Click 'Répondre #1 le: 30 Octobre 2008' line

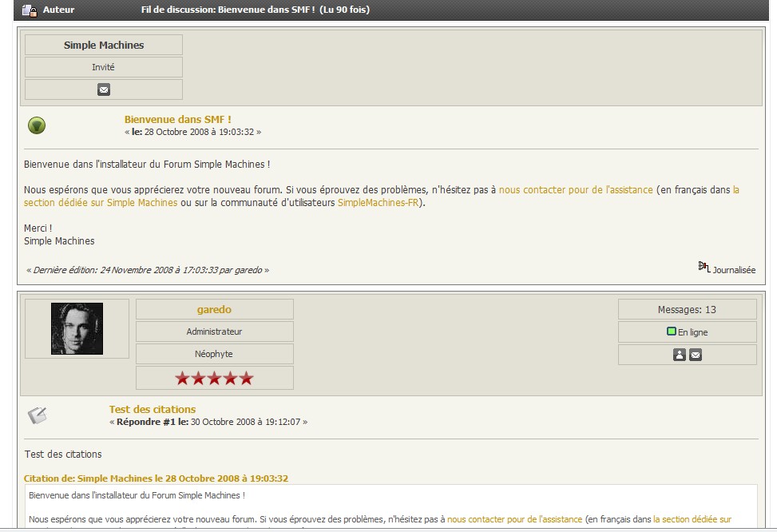[208, 422]
